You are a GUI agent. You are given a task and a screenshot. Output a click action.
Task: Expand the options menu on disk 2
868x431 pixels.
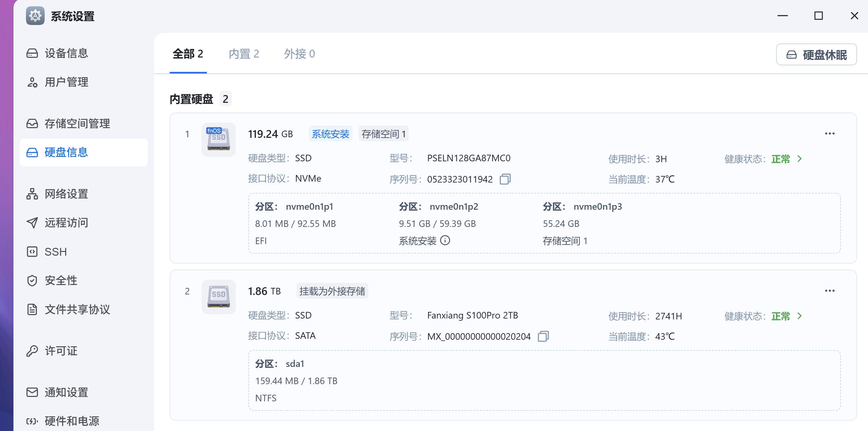click(x=830, y=290)
